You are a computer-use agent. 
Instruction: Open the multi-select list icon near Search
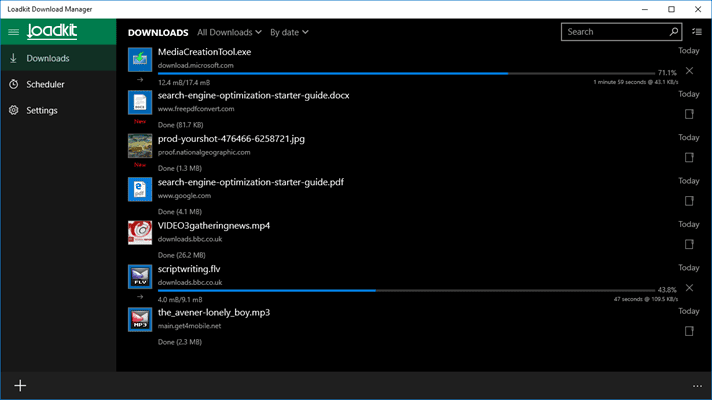[x=697, y=32]
